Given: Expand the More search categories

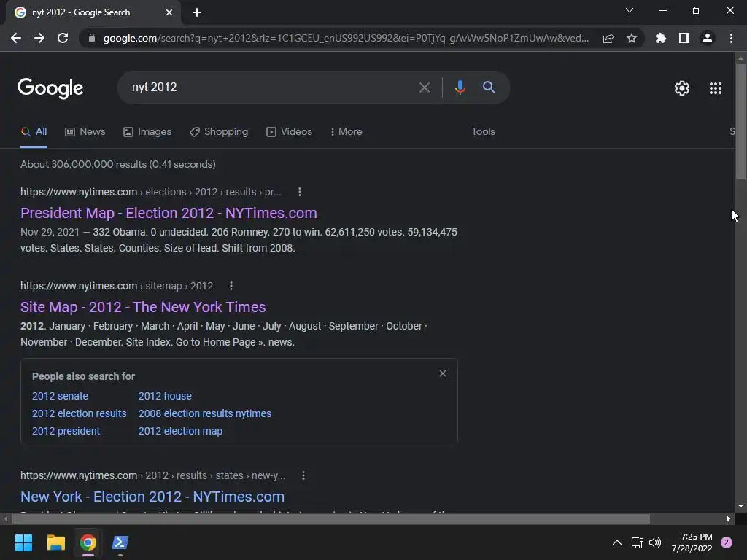Looking at the screenshot, I should pyautogui.click(x=347, y=132).
